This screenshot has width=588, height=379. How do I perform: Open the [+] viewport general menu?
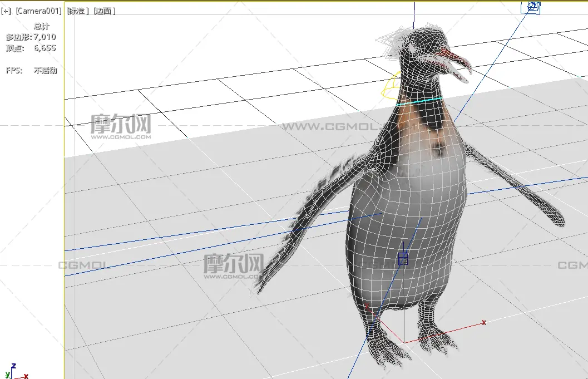point(6,11)
